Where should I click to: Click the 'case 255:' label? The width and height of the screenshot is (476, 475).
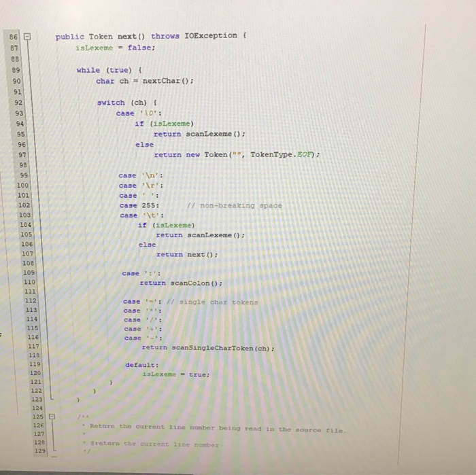click(139, 205)
